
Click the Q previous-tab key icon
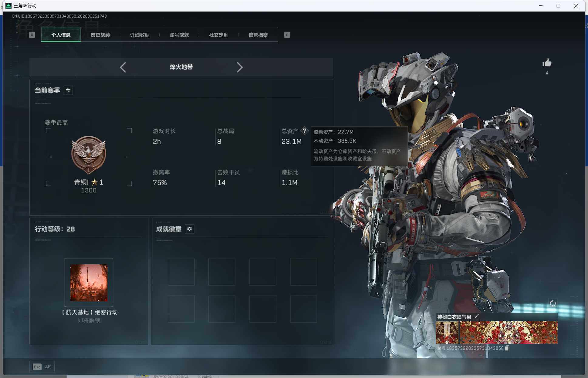click(32, 35)
